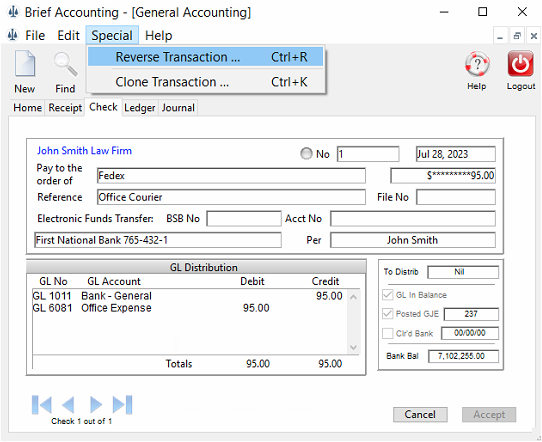Open the Help menu
The height and width of the screenshot is (442, 542).
pos(159,35)
